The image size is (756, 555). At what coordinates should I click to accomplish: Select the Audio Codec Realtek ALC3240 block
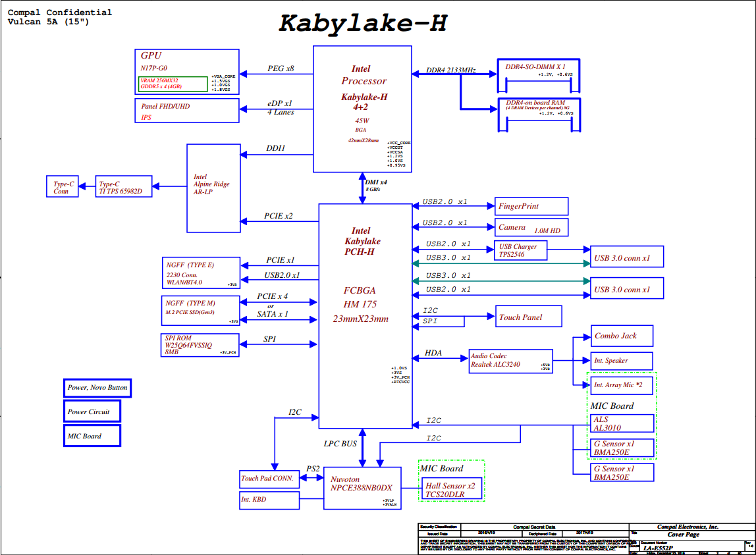(510, 359)
